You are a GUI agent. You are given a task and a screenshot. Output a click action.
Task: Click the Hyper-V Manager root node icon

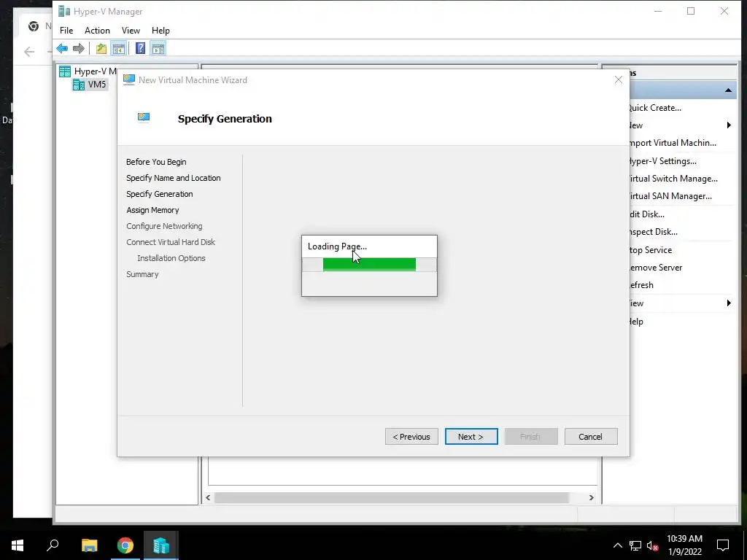coord(65,71)
